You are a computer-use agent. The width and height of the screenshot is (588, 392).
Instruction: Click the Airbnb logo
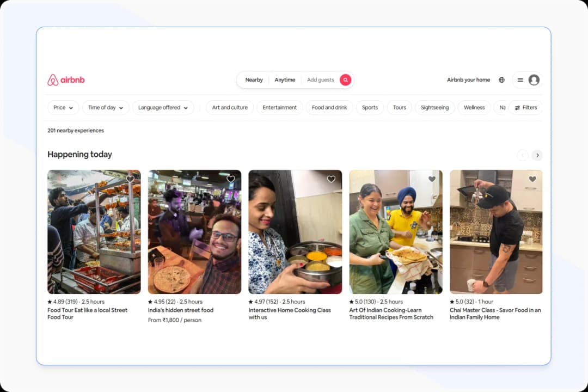click(65, 79)
